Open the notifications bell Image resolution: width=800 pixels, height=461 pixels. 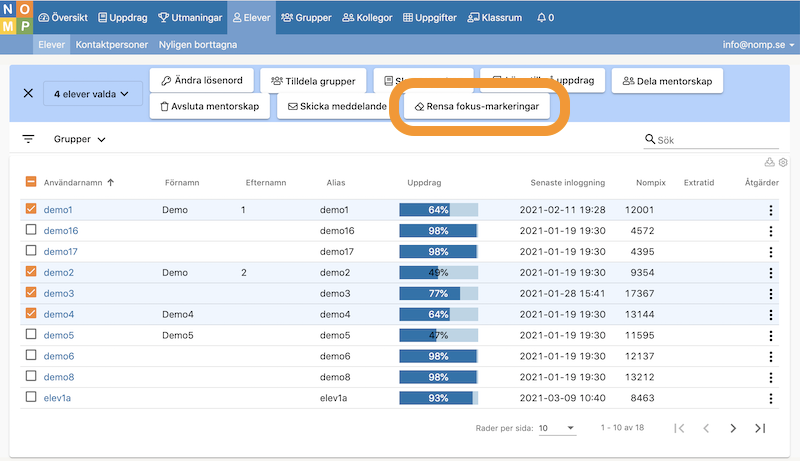(x=545, y=17)
